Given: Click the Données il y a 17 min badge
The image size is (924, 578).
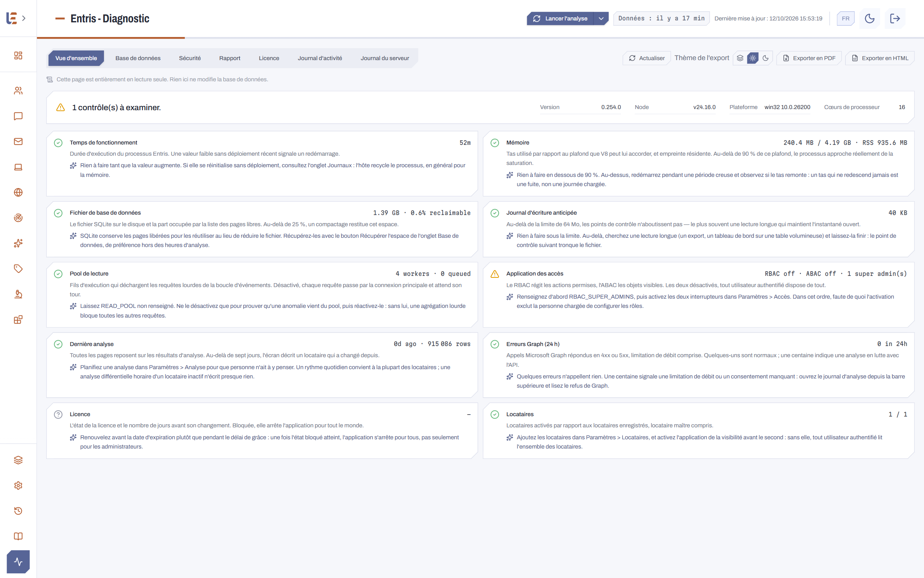Looking at the screenshot, I should [x=661, y=18].
